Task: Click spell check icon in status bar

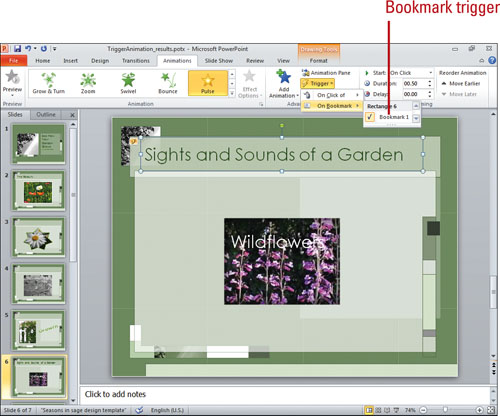Action: click(139, 410)
